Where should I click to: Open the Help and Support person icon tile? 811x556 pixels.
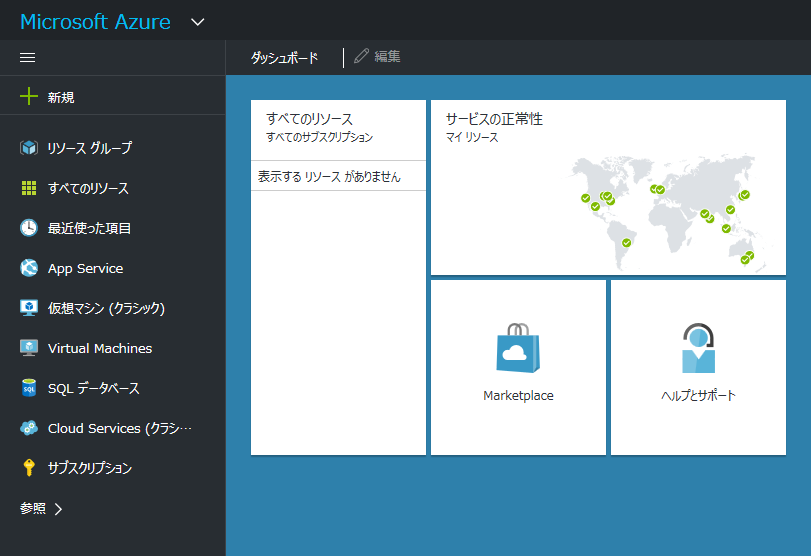click(698, 348)
